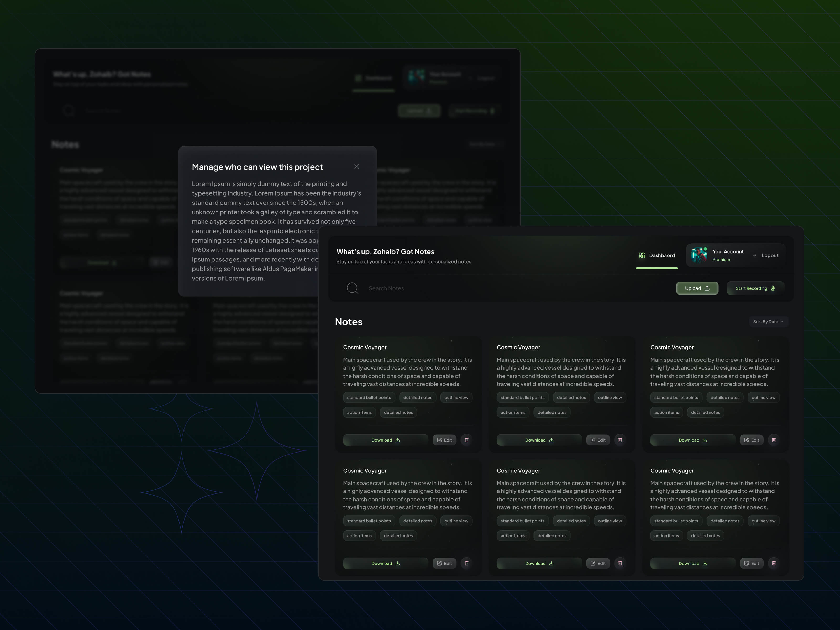The image size is (840, 630).
Task: Click trash icon on the top-right note card
Action: 774,440
